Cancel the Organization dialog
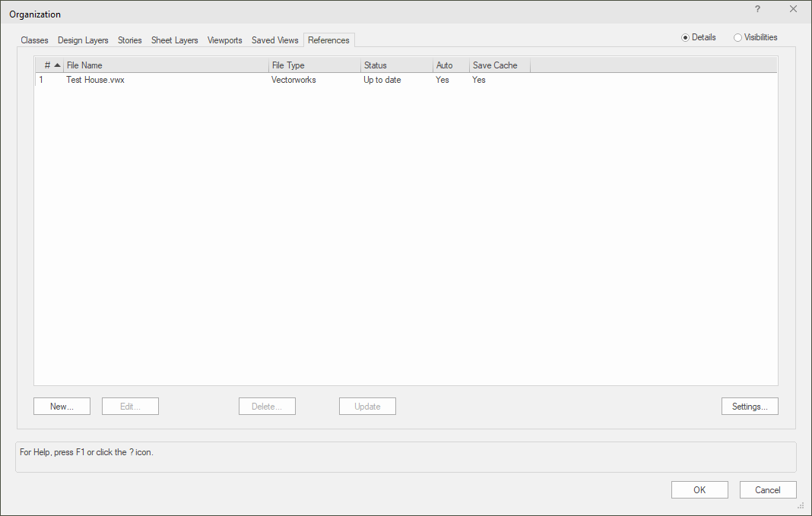Image resolution: width=812 pixels, height=516 pixels. 768,490
